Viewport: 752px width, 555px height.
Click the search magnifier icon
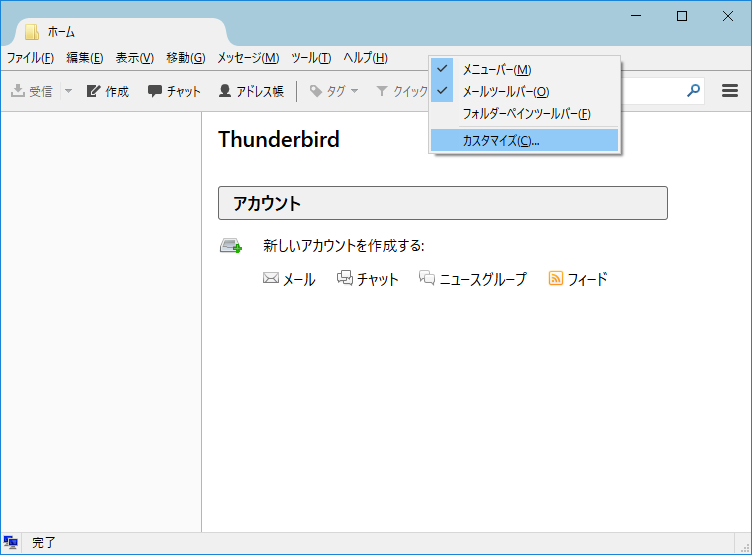(693, 91)
